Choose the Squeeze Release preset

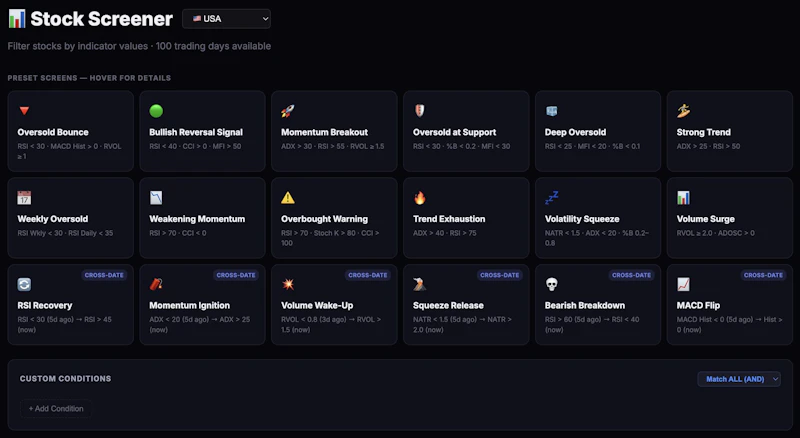click(x=466, y=305)
